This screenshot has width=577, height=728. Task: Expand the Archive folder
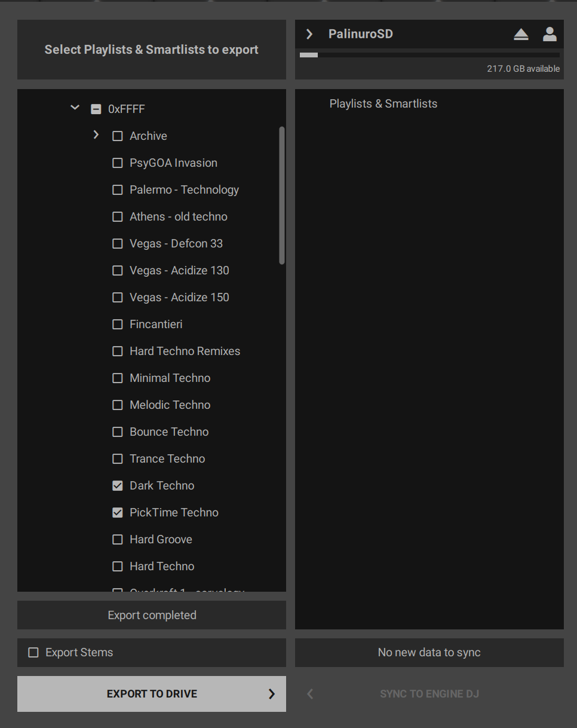(96, 135)
